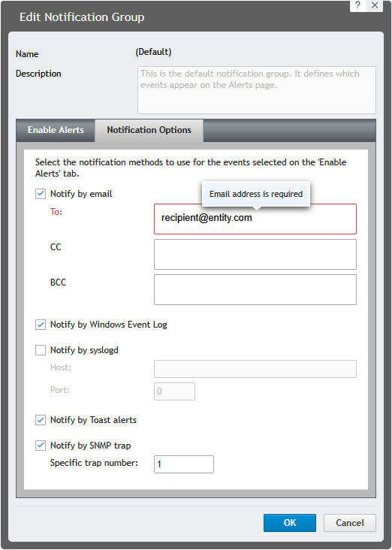Image resolution: width=392 pixels, height=550 pixels.
Task: Uncheck Notify by email checkbox
Action: pyautogui.click(x=41, y=194)
